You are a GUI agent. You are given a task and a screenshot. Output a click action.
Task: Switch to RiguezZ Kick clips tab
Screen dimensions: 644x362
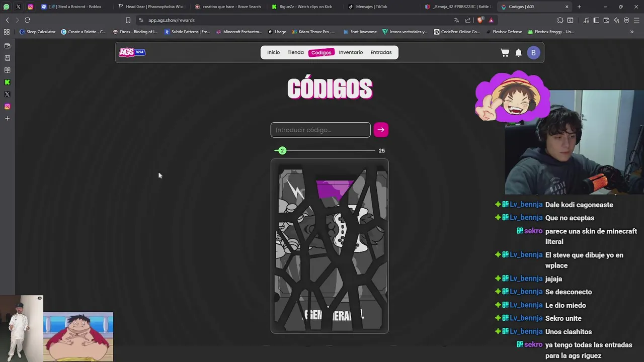pos(304,7)
